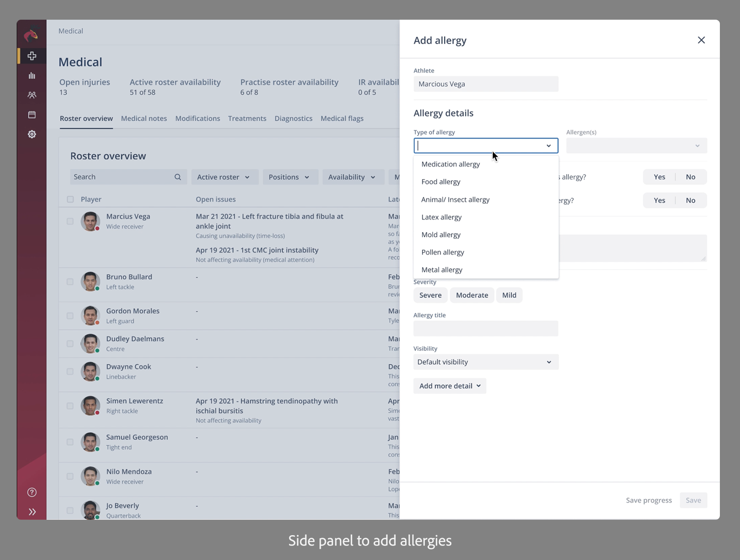
Task: Choose No in the second allergy question
Action: tap(691, 200)
